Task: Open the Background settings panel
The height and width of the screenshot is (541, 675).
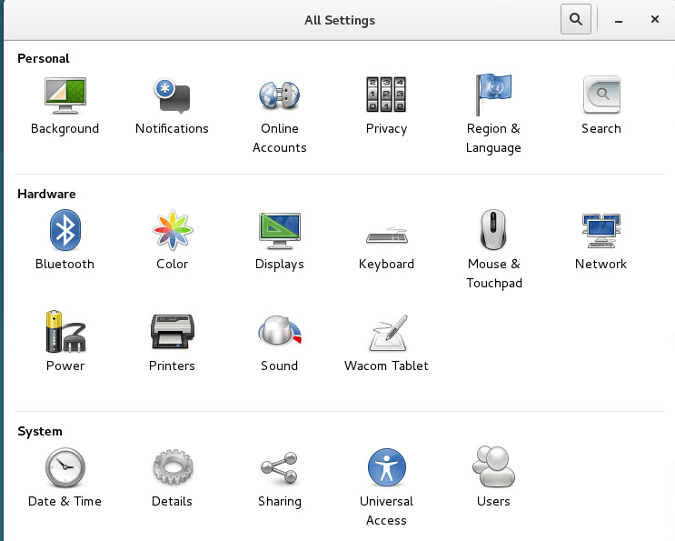Action: click(x=65, y=96)
